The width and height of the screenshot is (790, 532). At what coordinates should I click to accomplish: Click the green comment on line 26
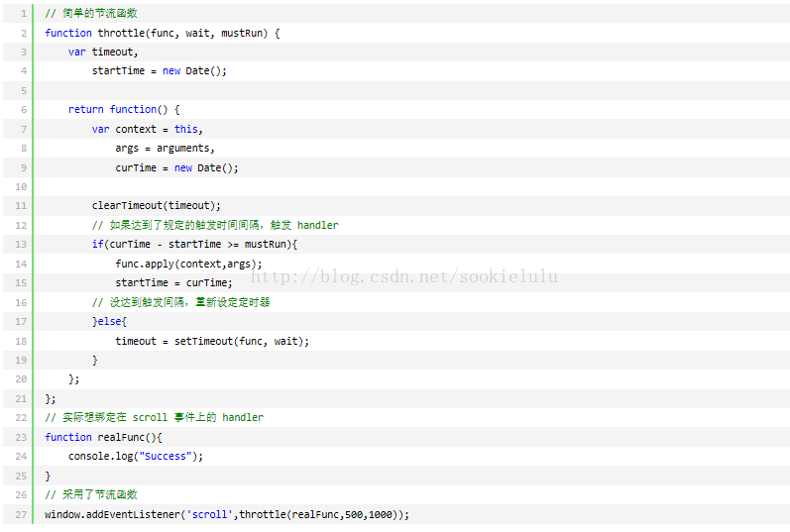[x=90, y=494]
